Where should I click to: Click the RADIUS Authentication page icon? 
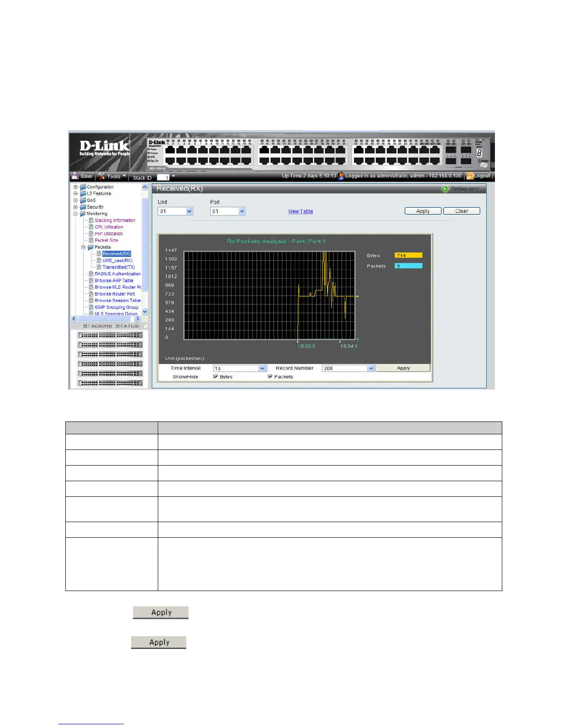(91, 274)
